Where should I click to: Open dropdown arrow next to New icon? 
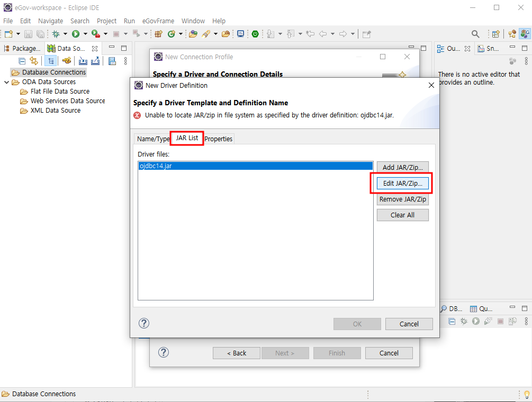pyautogui.click(x=19, y=34)
